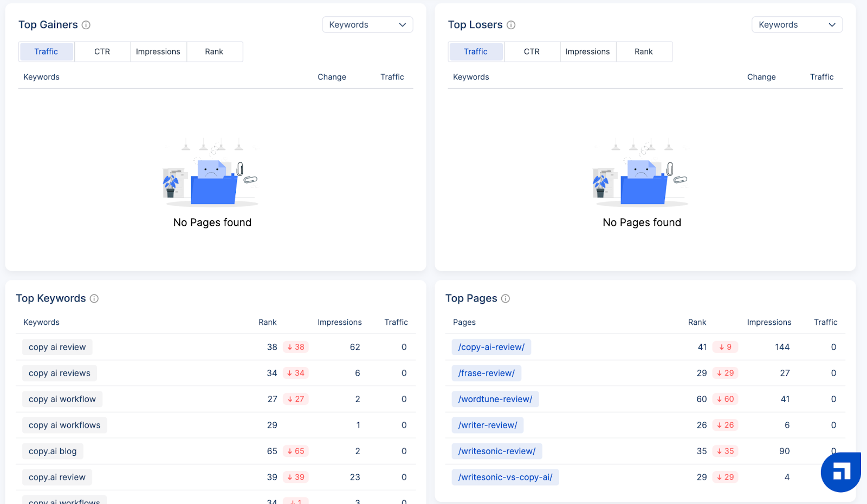Open Top Gainers Keywords dropdown
867x504 pixels.
pos(367,25)
